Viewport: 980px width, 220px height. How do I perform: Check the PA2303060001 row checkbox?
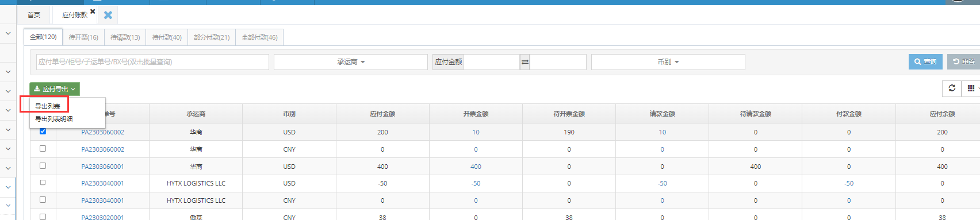[43, 165]
